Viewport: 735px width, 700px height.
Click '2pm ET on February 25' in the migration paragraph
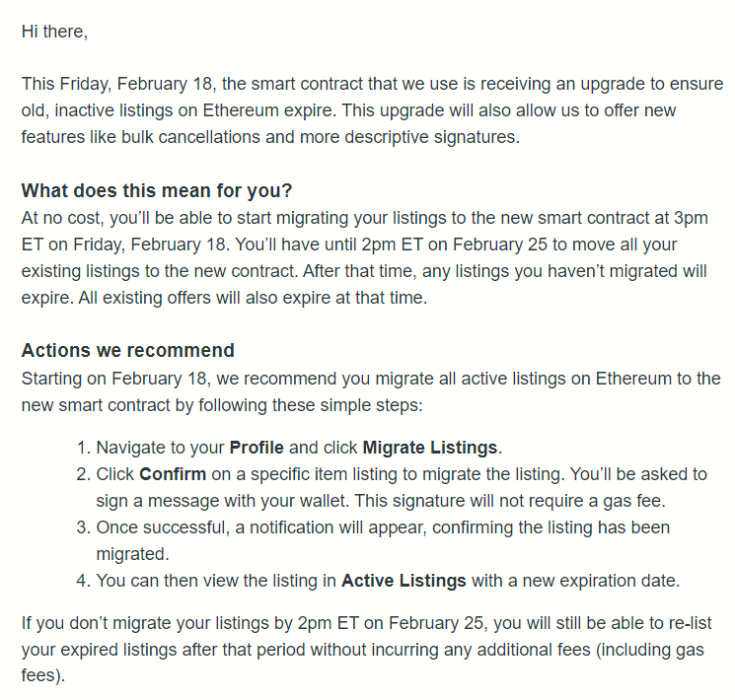click(454, 245)
